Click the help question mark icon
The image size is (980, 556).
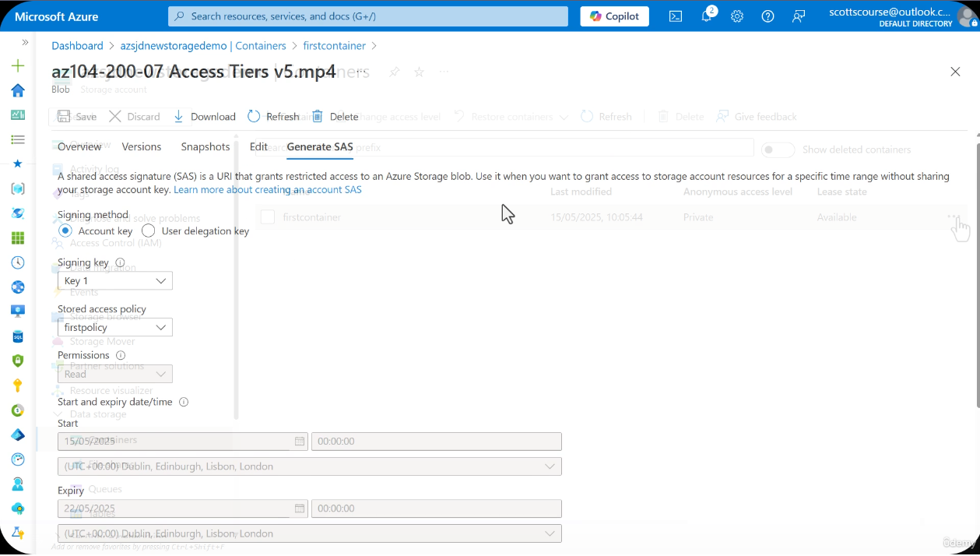(x=767, y=16)
